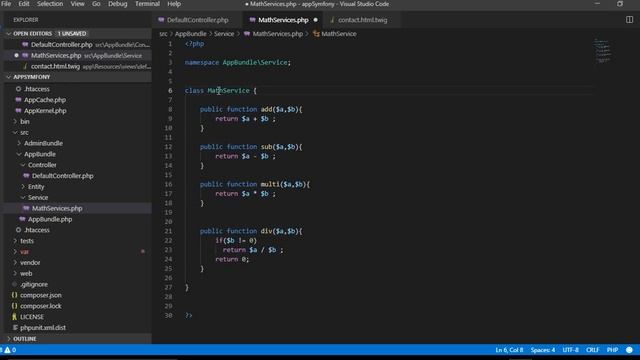Click the PHP icon beside AppCache.php
This screenshot has width=640, height=360.
(18, 100)
